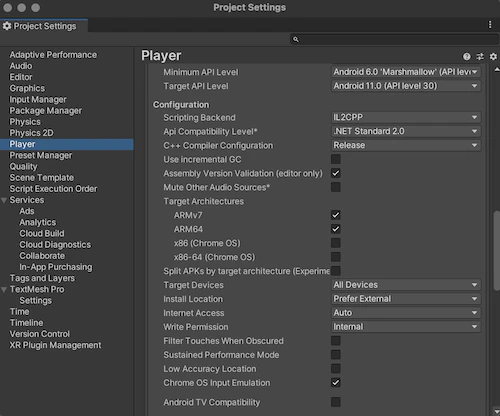
Task: Open the Target API Level dropdown
Action: click(x=406, y=86)
